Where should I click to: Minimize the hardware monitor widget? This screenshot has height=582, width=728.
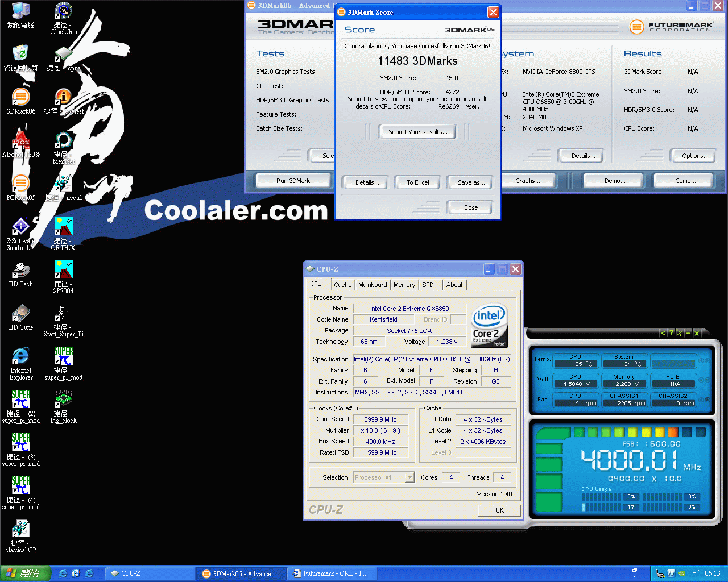(x=688, y=333)
